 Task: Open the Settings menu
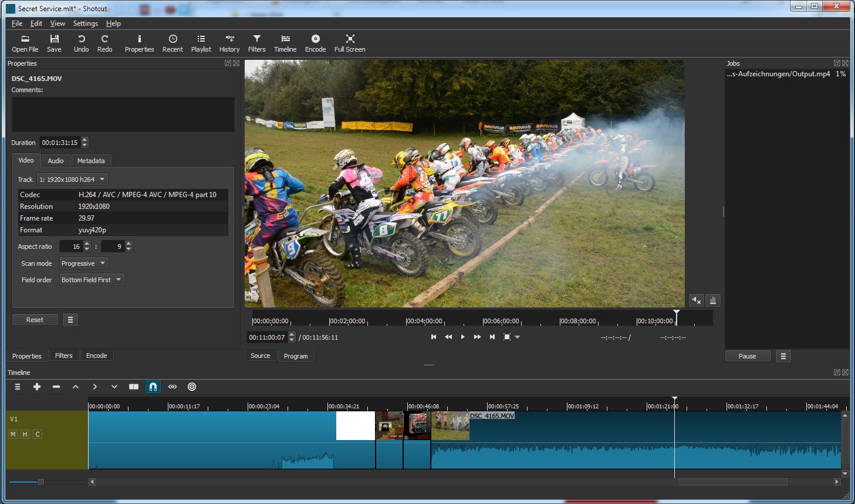[x=85, y=23]
